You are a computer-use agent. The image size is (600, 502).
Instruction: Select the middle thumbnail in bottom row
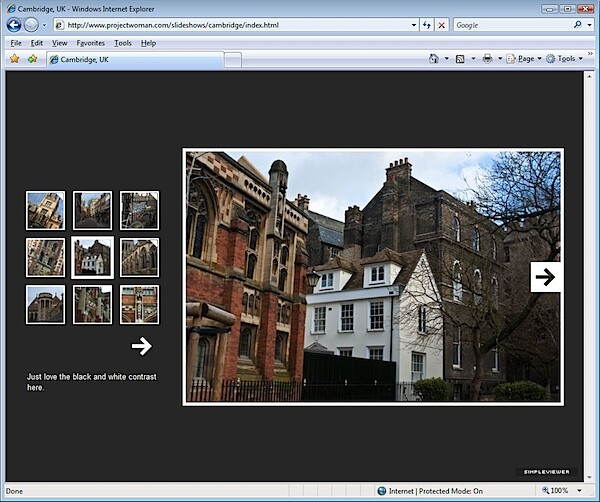point(93,305)
